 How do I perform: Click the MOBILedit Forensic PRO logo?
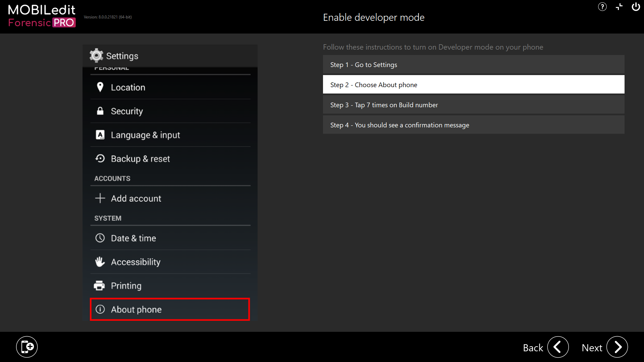(x=42, y=16)
